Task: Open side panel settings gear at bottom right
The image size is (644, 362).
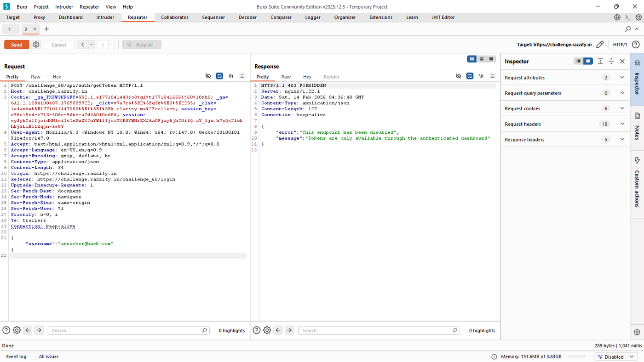Action: (x=637, y=332)
